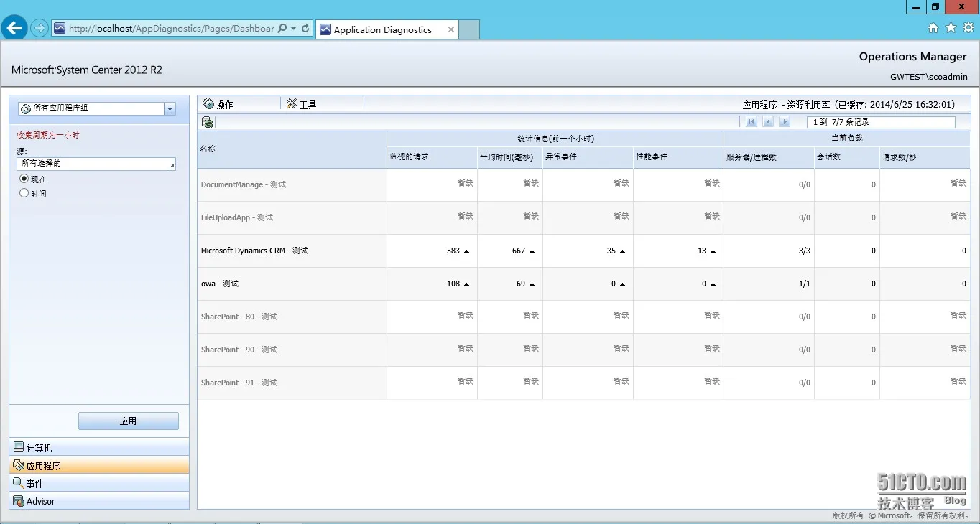Click the 收集周期为一小时 notice text

pos(48,135)
